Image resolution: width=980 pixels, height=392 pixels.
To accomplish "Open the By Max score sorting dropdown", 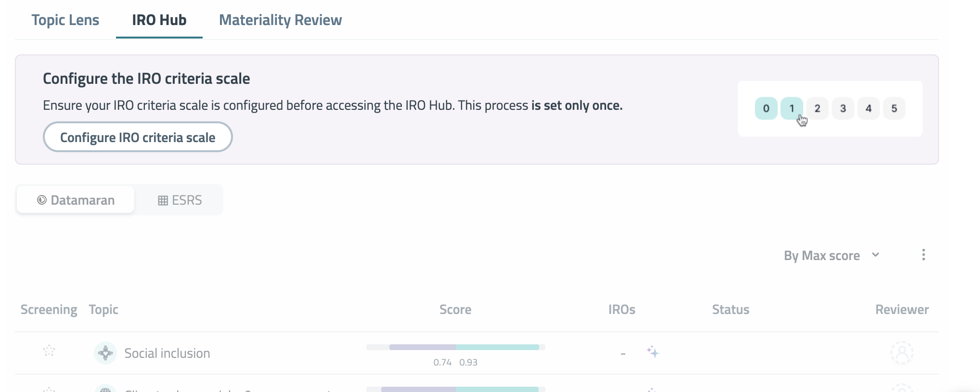I will click(822, 255).
